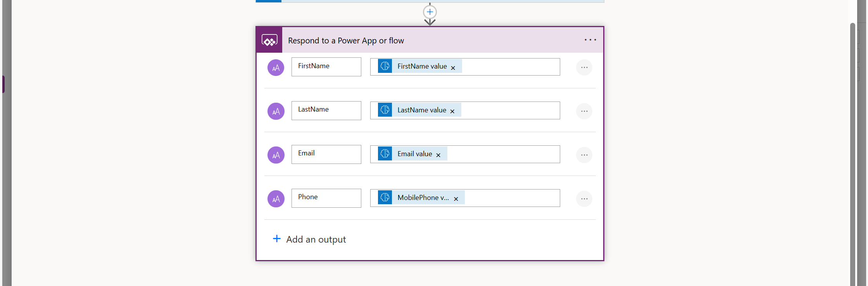Click the text type icon beside LastName
The image size is (868, 286).
(x=276, y=111)
